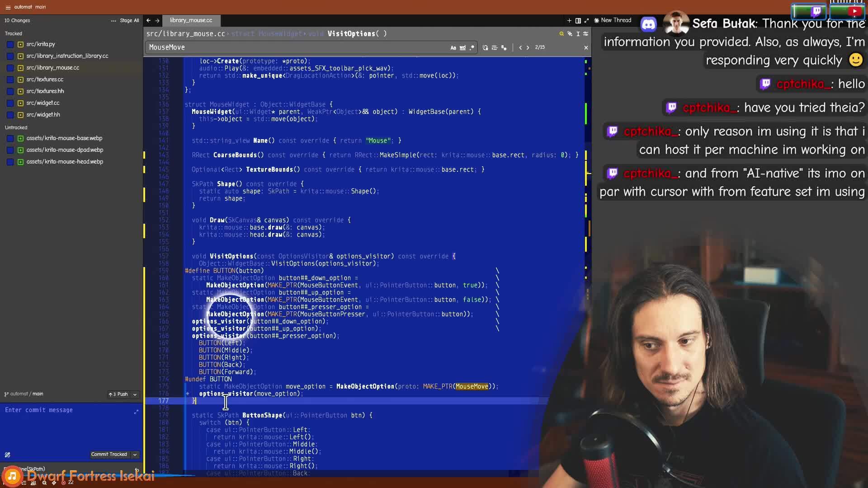Click generate commit message pencil icon
This screenshot has height=488, width=868.
click(x=7, y=455)
